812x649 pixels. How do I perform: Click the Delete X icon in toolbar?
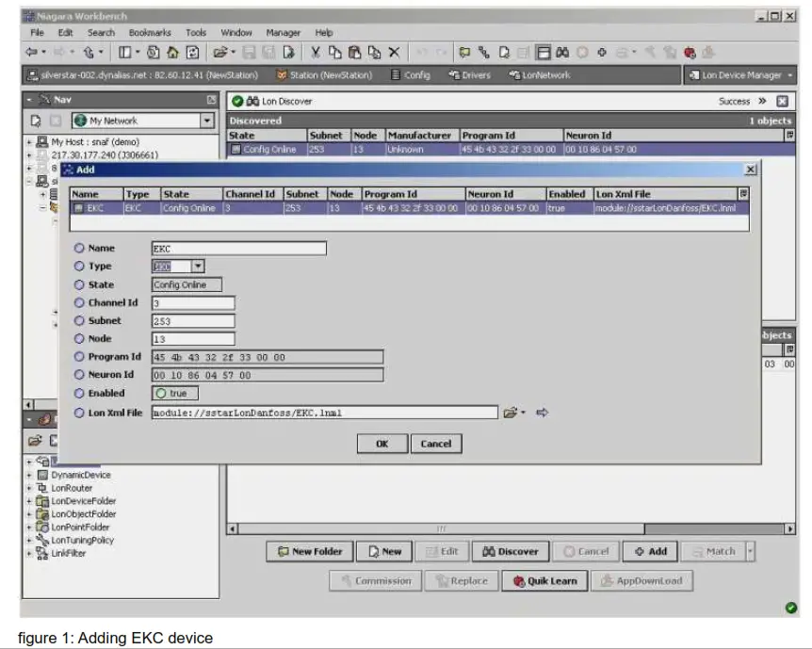coord(394,53)
